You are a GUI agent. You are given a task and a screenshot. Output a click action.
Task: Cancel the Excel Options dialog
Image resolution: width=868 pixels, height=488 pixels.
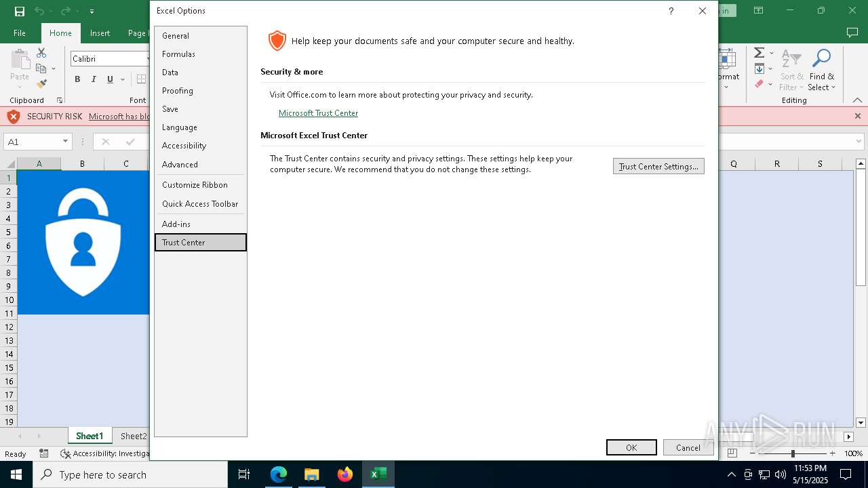coord(688,447)
